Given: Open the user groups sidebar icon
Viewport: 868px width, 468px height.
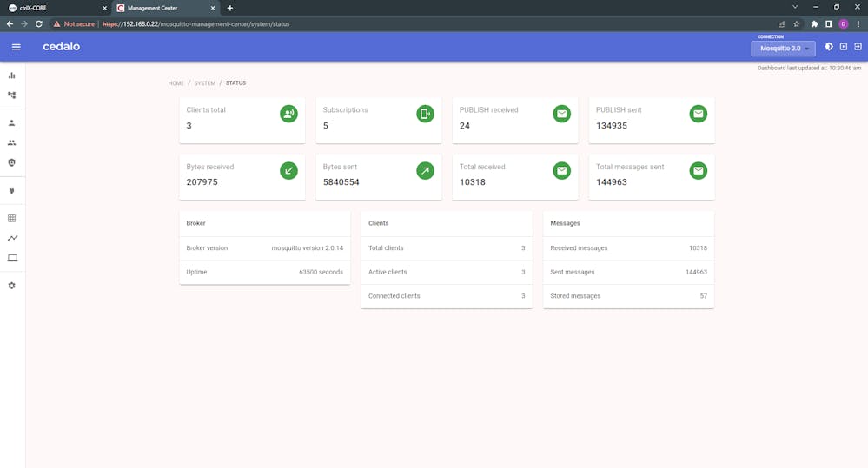Looking at the screenshot, I should (x=12, y=142).
